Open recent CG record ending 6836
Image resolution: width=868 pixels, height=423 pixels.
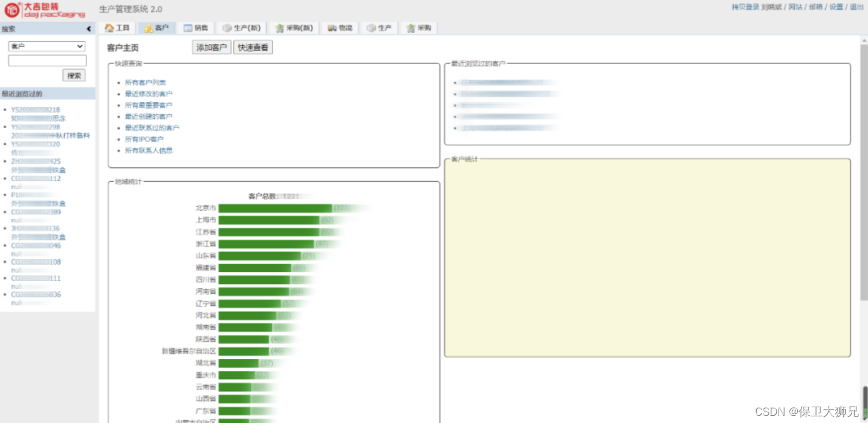(36, 295)
